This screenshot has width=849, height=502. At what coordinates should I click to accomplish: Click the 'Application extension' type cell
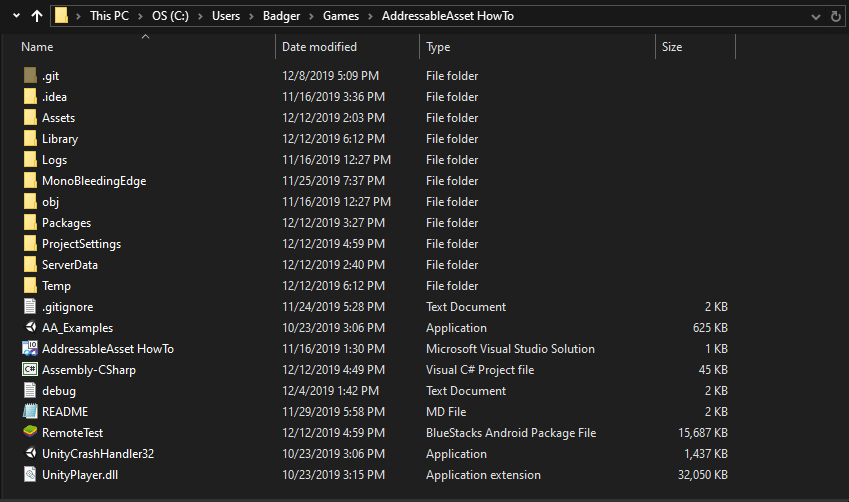click(x=483, y=475)
